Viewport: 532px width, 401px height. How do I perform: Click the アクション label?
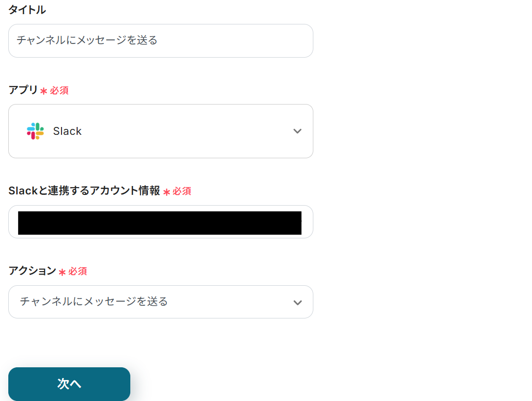[32, 271]
